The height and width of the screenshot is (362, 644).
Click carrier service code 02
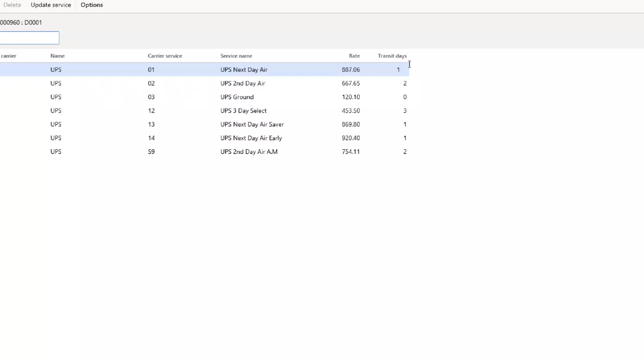(x=151, y=83)
